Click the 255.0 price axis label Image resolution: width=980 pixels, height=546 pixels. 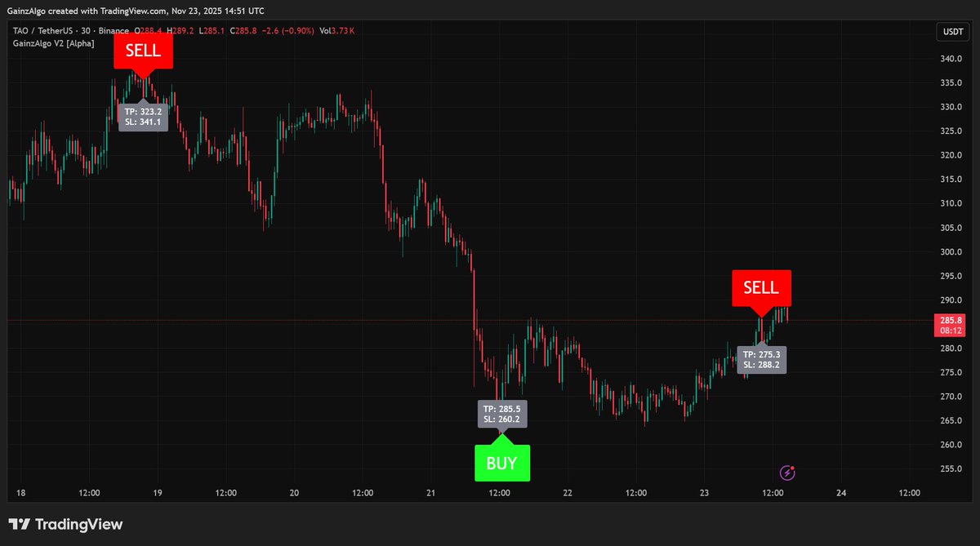coord(952,469)
